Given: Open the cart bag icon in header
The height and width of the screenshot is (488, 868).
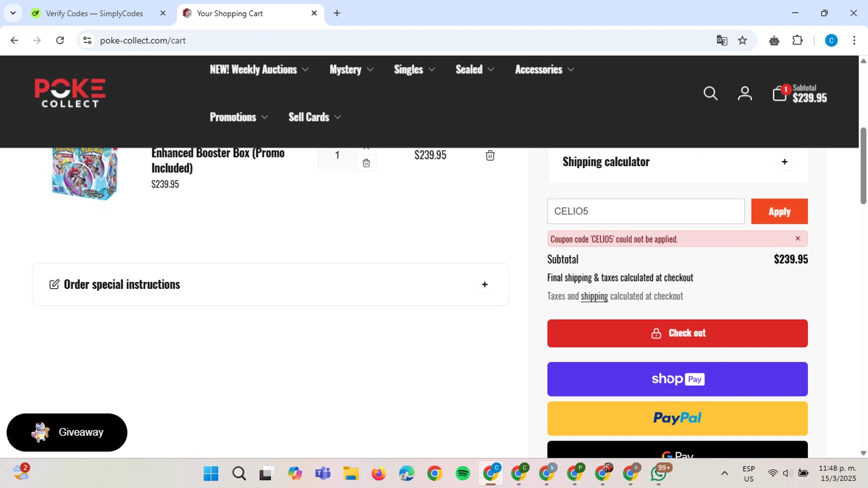Looking at the screenshot, I should pyautogui.click(x=780, y=93).
